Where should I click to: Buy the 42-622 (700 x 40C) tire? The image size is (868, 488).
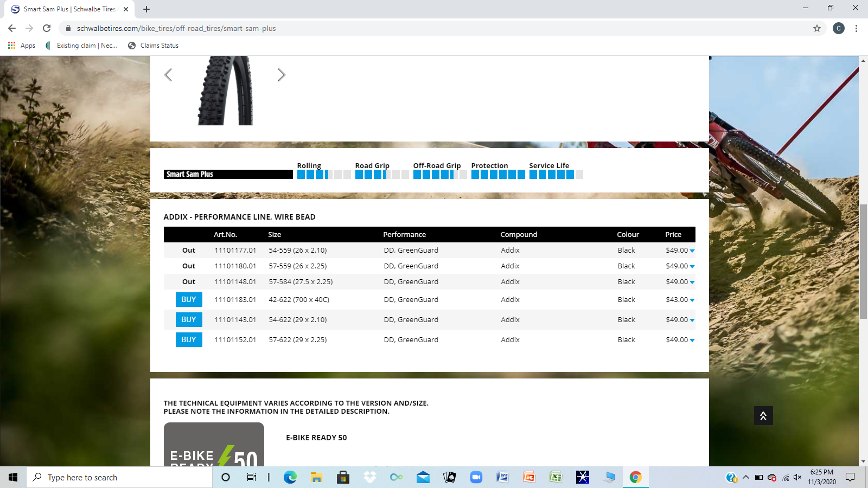pos(189,299)
